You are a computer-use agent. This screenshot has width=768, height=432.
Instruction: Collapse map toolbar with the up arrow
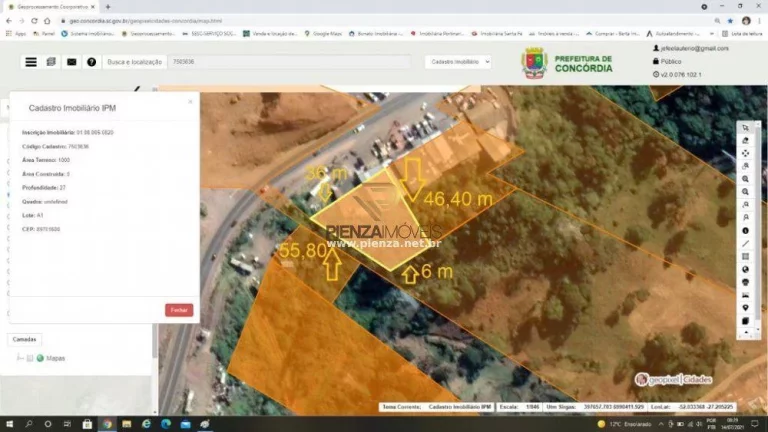[x=746, y=333]
